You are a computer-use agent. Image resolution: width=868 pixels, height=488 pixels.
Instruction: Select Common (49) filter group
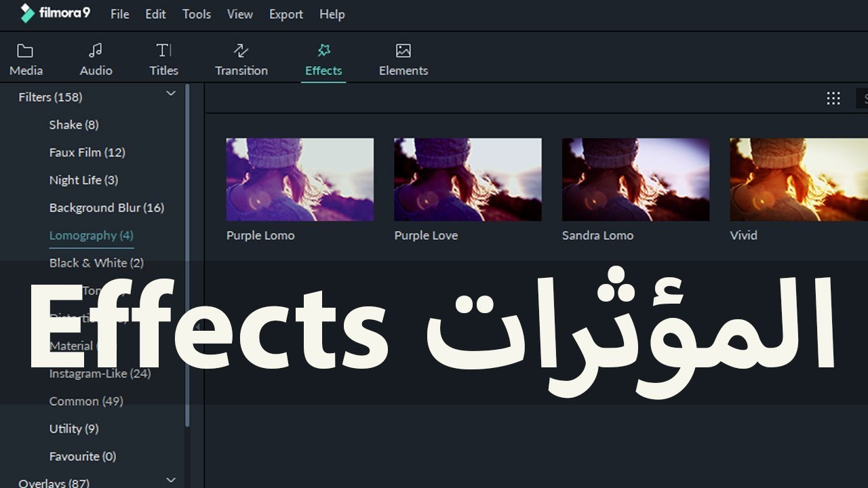[86, 401]
